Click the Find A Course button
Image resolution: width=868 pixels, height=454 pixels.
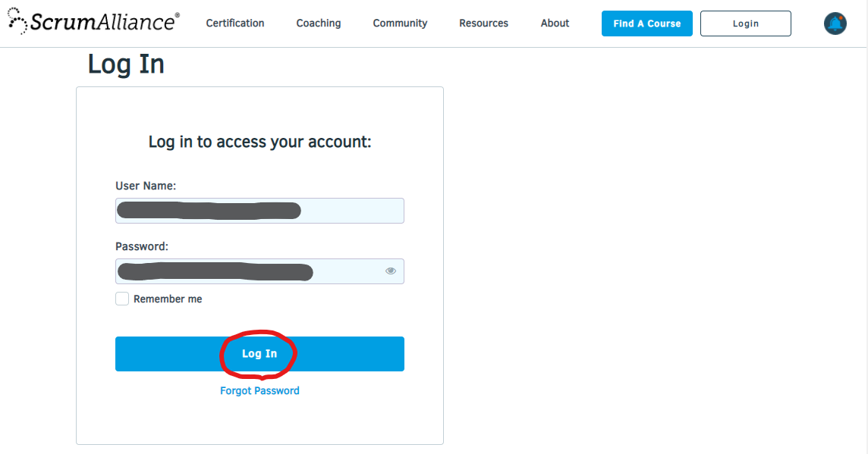point(646,23)
